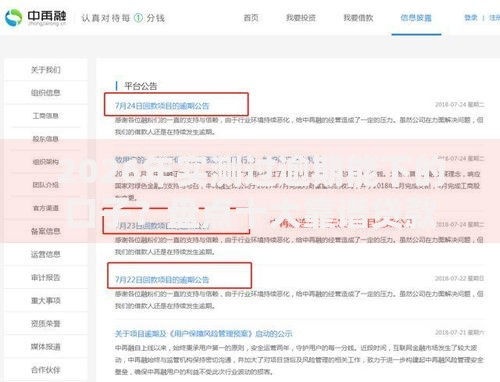Select the 我要借款 navigation item
The image size is (500, 382).
[358, 18]
